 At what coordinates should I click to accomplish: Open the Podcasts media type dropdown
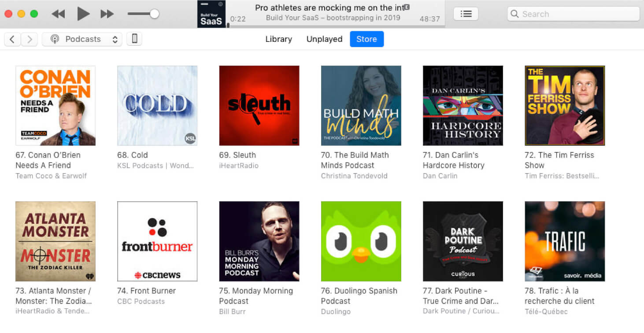82,39
